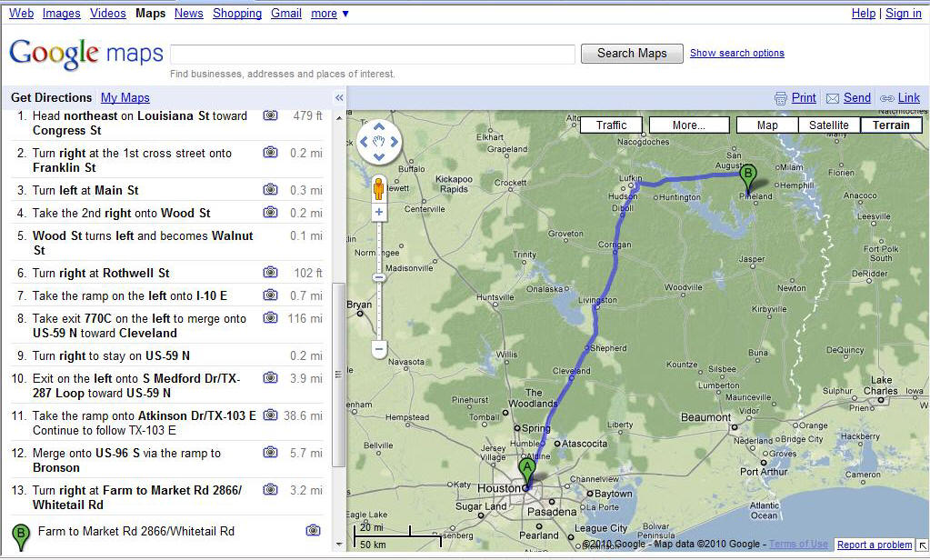The width and height of the screenshot is (930, 560).
Task: Open street view camera for step 1 Louisiana St
Action: pyautogui.click(x=271, y=115)
